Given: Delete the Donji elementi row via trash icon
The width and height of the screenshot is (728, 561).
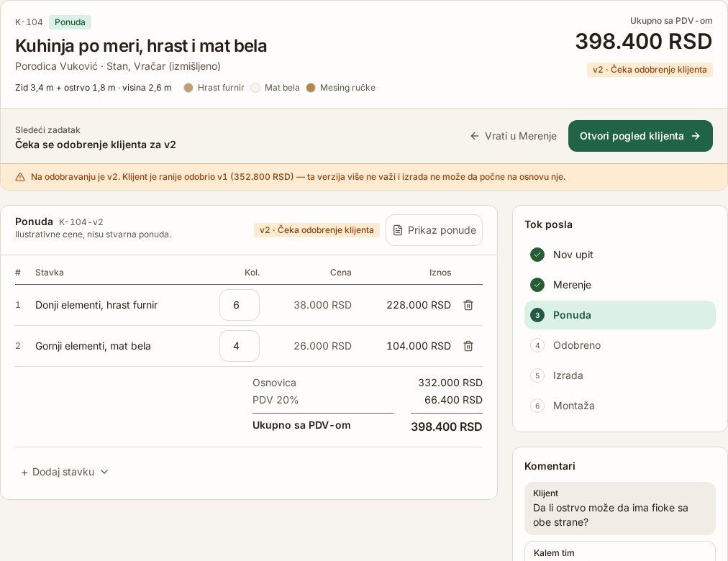Looking at the screenshot, I should click(468, 305).
